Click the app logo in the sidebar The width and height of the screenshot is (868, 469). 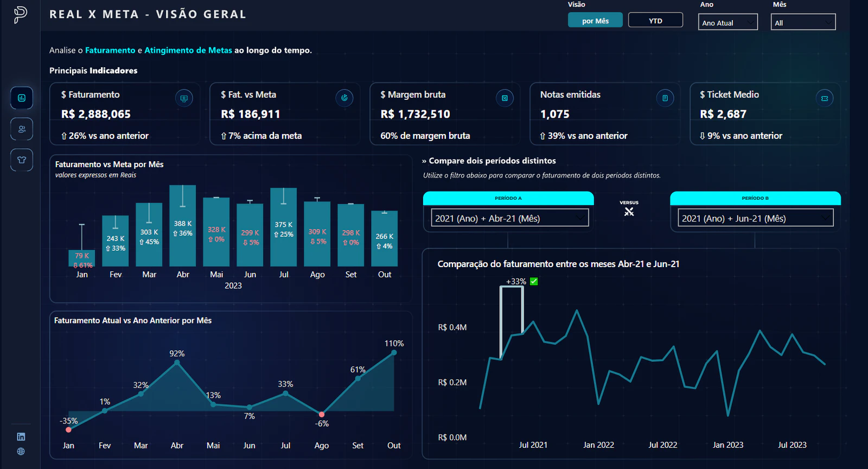21,15
